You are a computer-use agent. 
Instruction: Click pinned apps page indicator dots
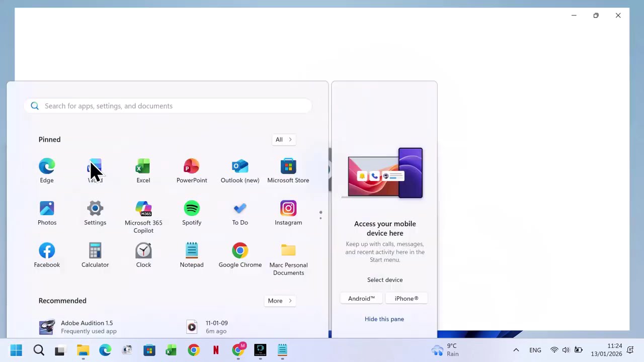click(320, 215)
